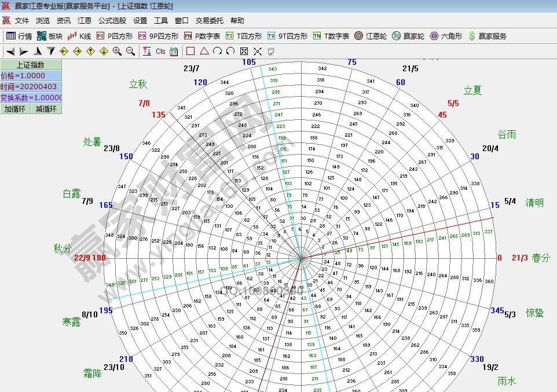This screenshot has height=392, width=557.
Task: Click the 赢家服务 dollar sign button
Action: click(487, 36)
